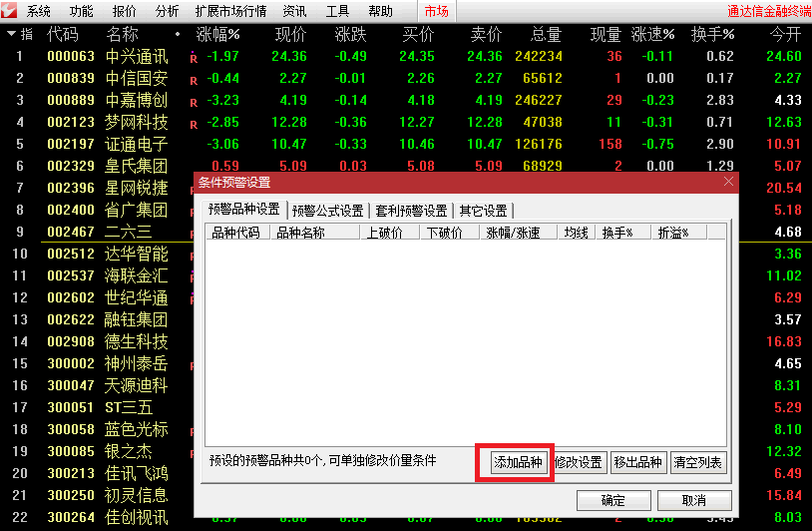Click the 折溢% column header
The image size is (812, 531).
pos(678,233)
